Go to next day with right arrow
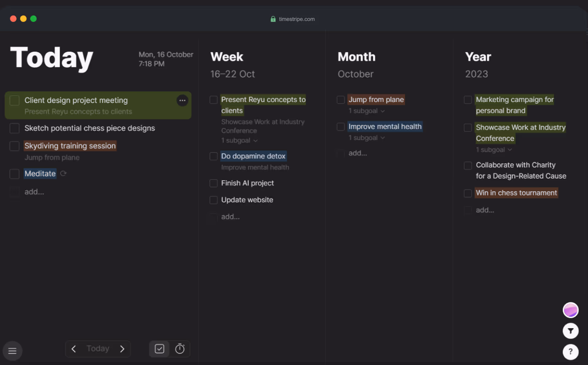 point(122,349)
